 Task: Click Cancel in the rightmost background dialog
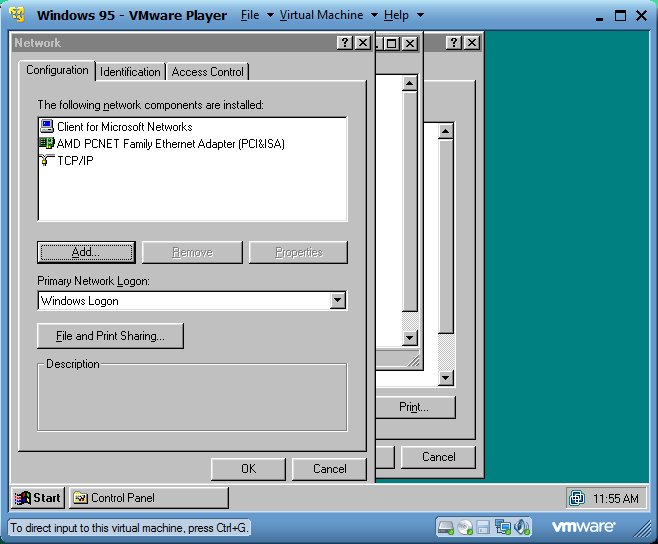[439, 457]
